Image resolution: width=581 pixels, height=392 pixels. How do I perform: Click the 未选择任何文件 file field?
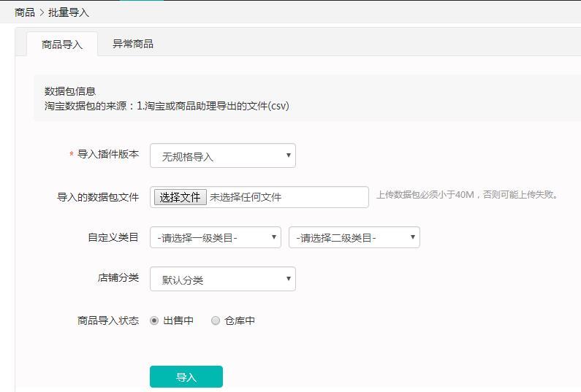point(259,197)
